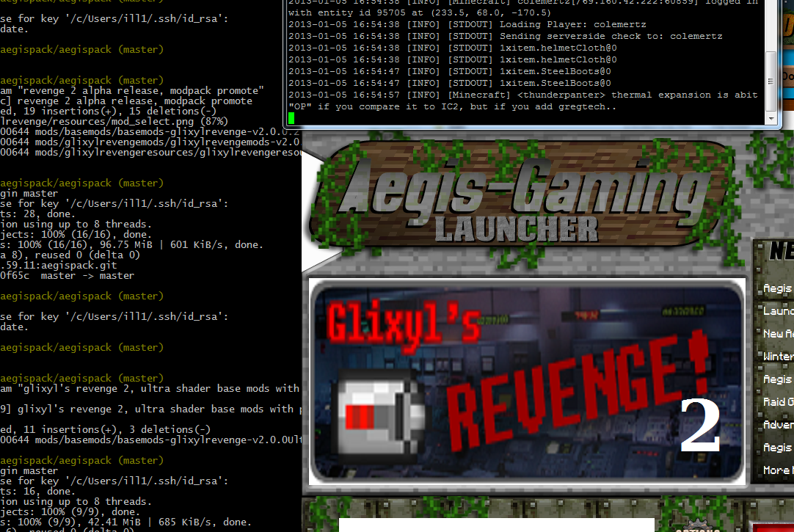Open the 'Winter' news link
Screen dimensions: 794x532
tap(778, 357)
